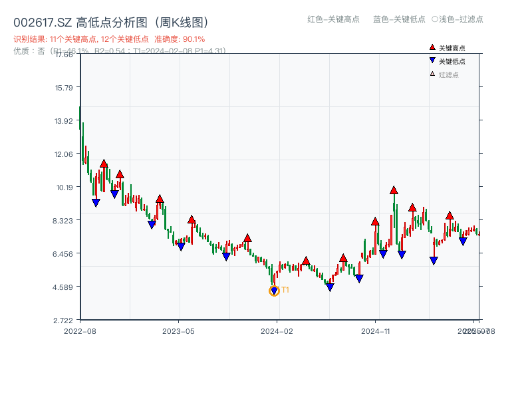Click the last red key-high triangle in 2025
Screen dimensions: 532x399
pos(450,215)
